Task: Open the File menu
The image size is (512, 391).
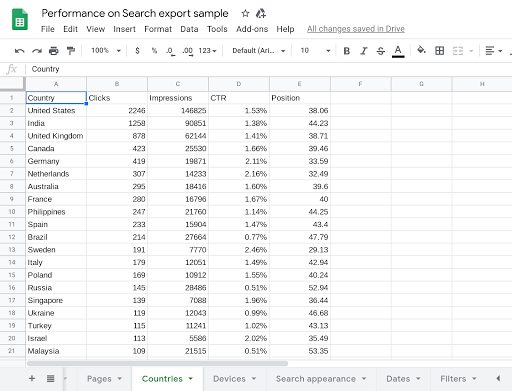Action: (48, 29)
